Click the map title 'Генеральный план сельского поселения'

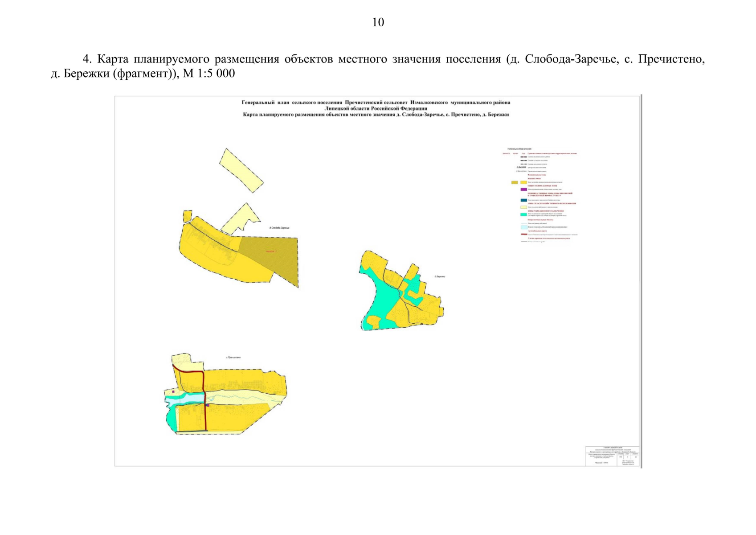click(376, 102)
